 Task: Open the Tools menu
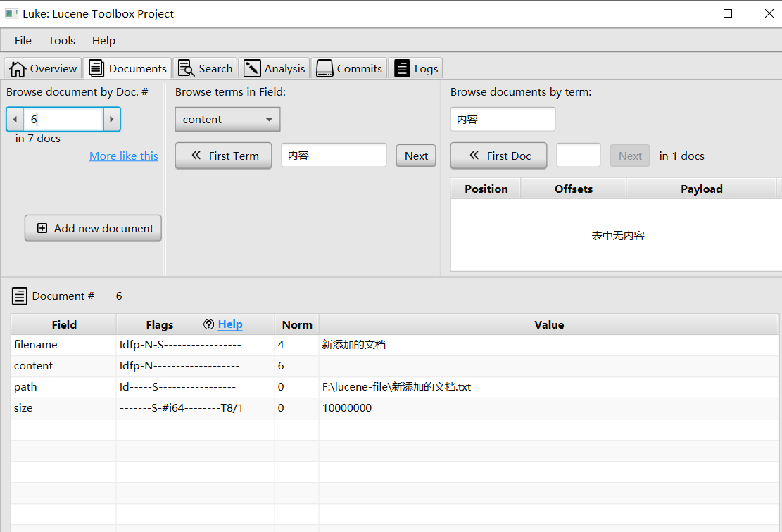point(62,40)
